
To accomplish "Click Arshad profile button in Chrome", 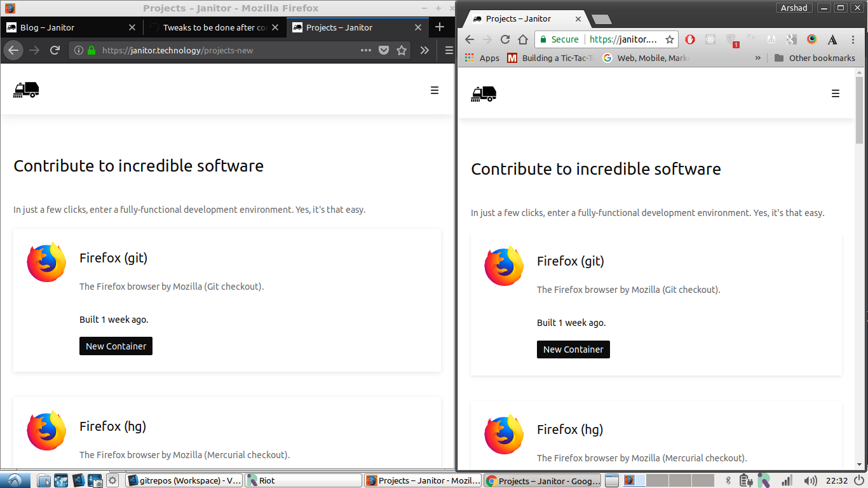I will (794, 8).
